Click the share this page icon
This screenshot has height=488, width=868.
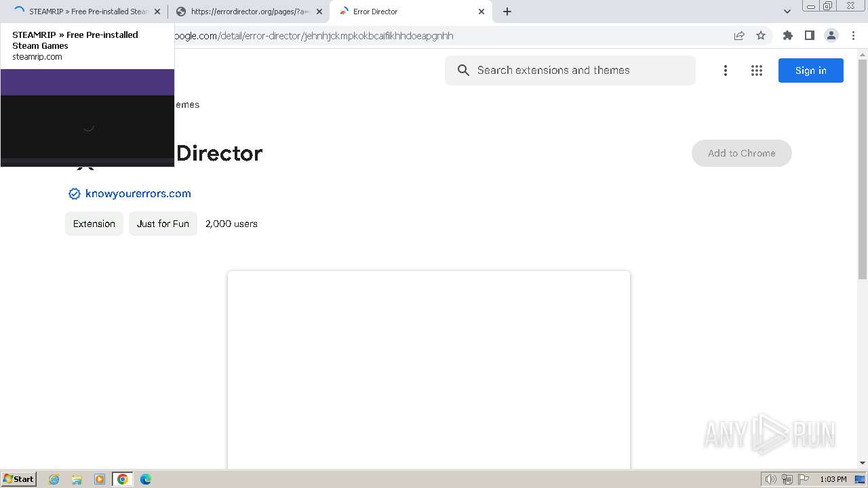click(x=739, y=36)
